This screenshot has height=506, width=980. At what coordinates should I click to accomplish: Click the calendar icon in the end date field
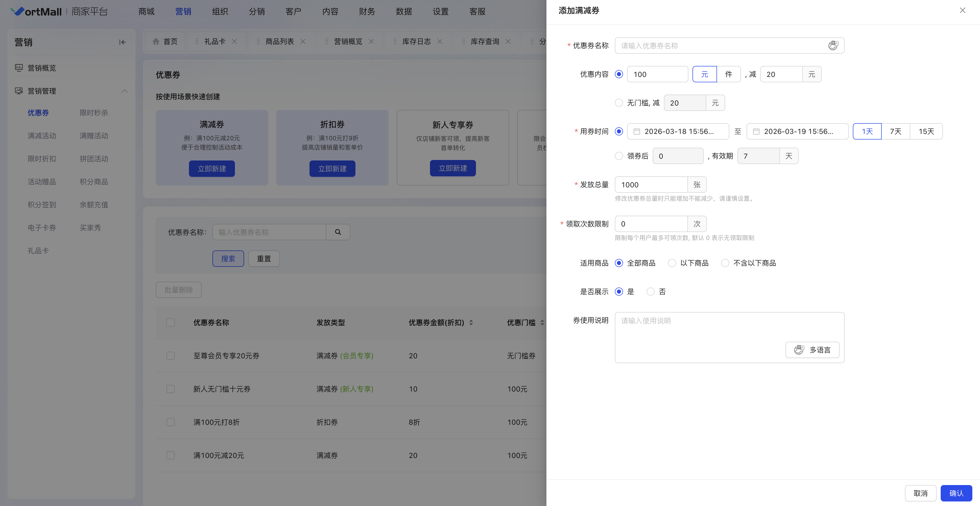[756, 131]
